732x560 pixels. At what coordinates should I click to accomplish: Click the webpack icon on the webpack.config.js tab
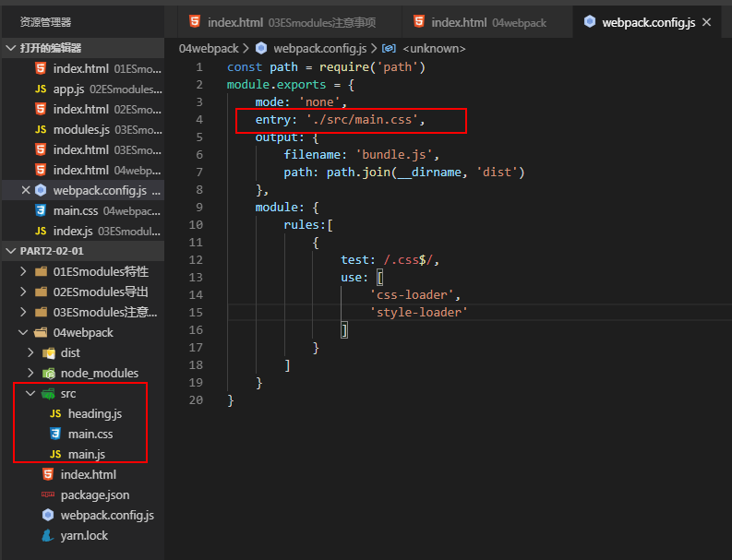pyautogui.click(x=590, y=21)
